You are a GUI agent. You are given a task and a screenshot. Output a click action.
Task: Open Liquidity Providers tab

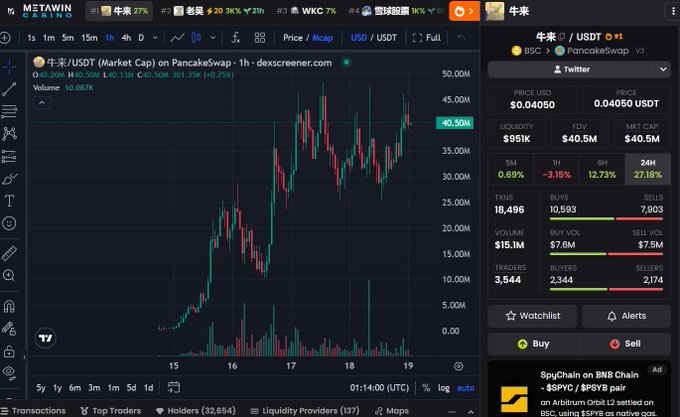(305, 410)
